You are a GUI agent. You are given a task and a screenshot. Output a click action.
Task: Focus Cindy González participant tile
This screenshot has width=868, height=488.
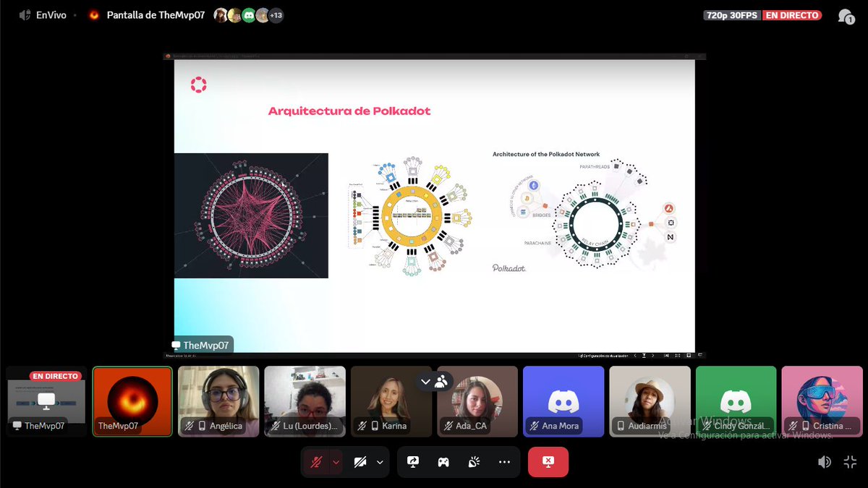[736, 401]
